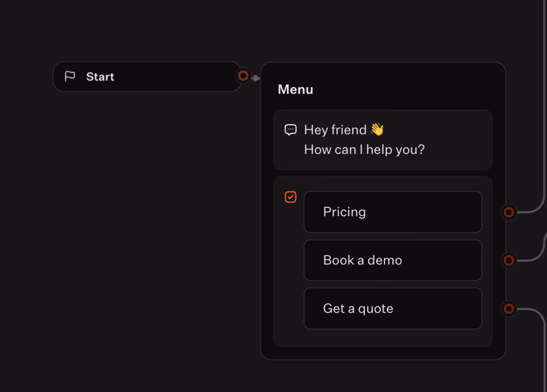Click the orange checkmark icon in Menu node
547x392 pixels.
pos(290,197)
